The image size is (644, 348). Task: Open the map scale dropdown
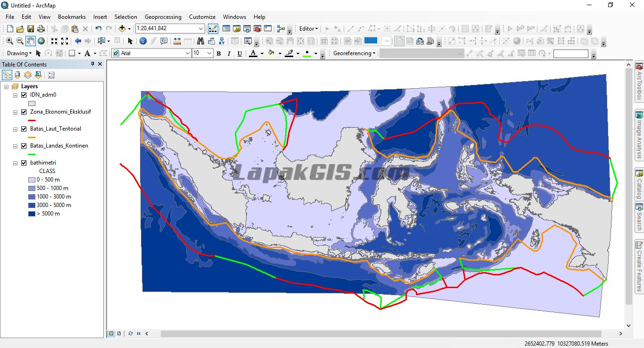click(201, 28)
